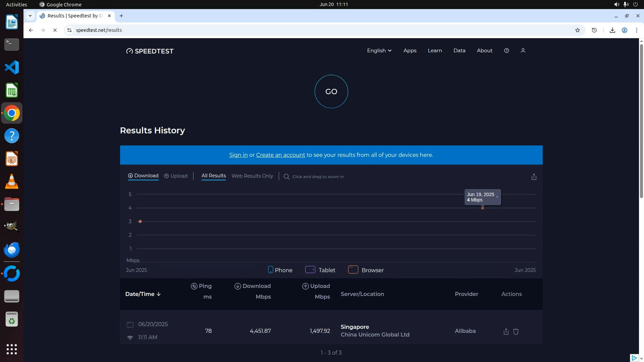Click the Speedtest logo
Image resolution: width=644 pixels, height=362 pixels.
(x=150, y=51)
